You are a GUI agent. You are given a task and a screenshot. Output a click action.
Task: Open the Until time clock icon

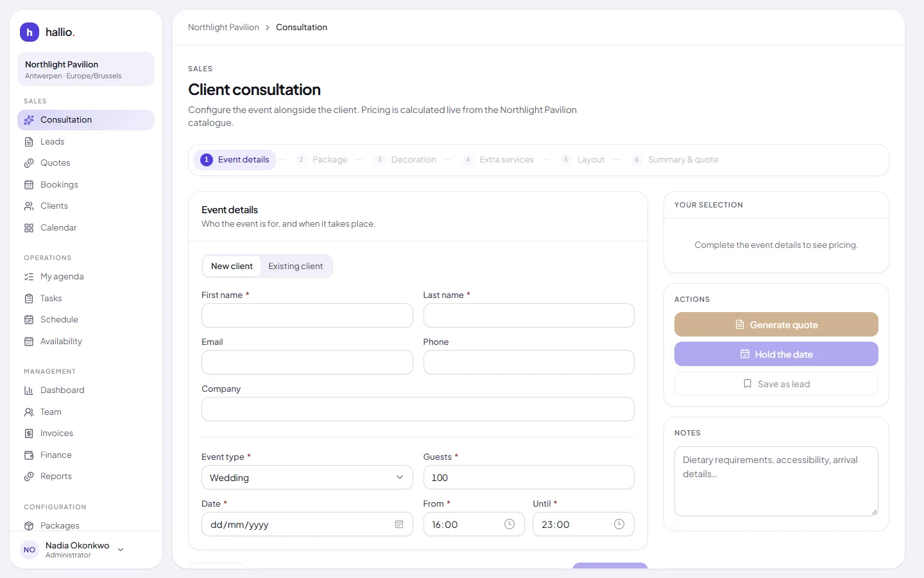pos(619,524)
